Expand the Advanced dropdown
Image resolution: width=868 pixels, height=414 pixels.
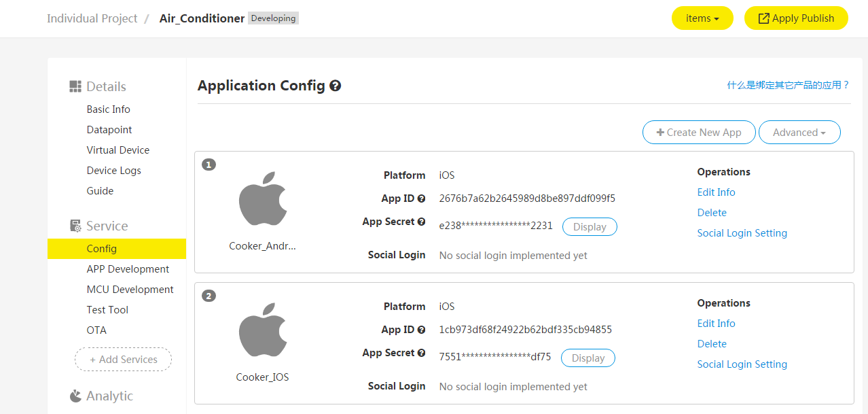(799, 132)
